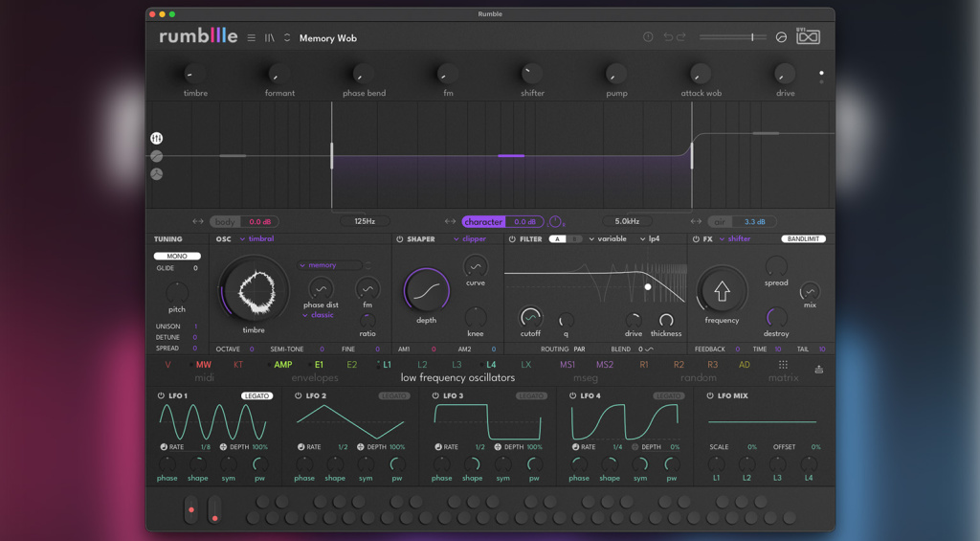Screen dimensions: 980x541
Task: Click the LFO 3 depth mode icon
Action: pos(498,447)
